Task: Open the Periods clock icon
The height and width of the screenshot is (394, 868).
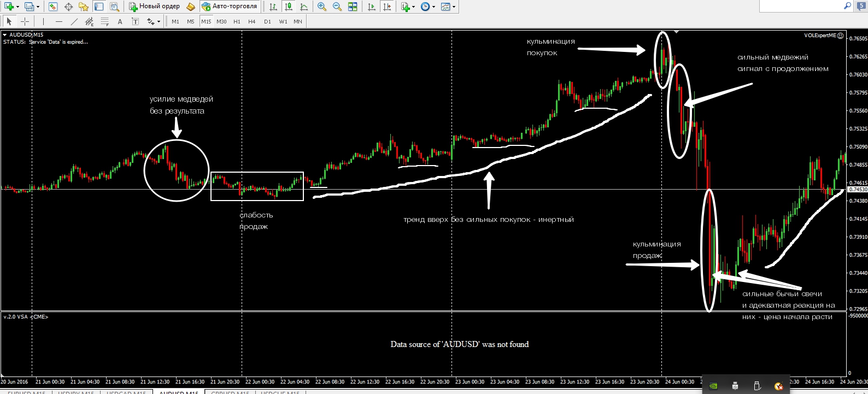Action: [x=425, y=7]
